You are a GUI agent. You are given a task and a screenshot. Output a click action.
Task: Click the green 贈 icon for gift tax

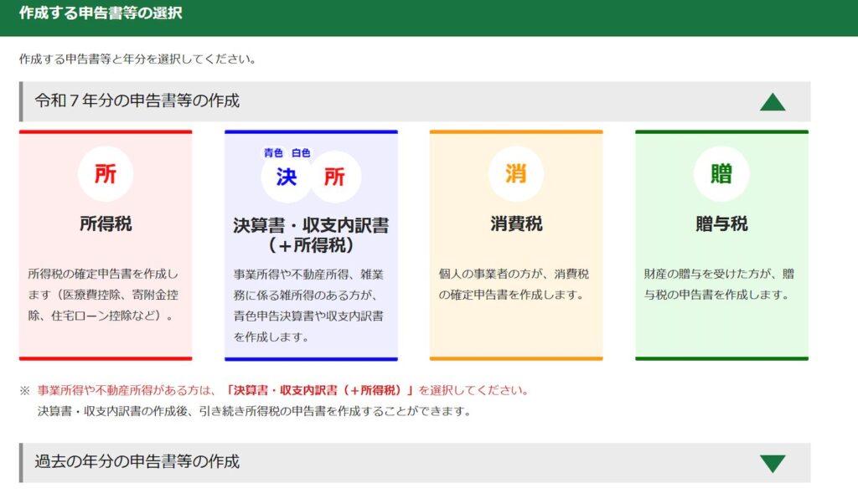coord(721,174)
